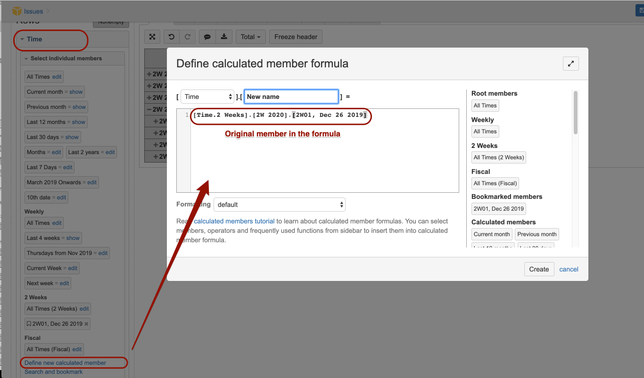Click the dialog sidebar scrollbar
This screenshot has width=644, height=378.
(575, 113)
